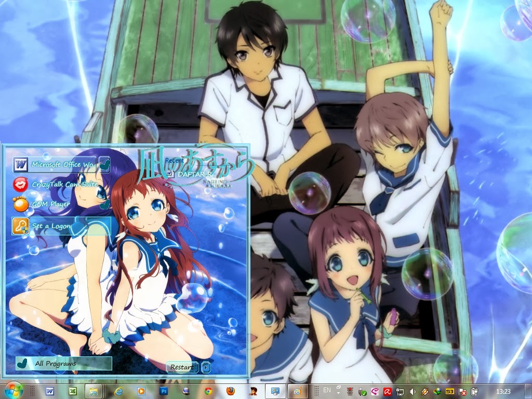This screenshot has height=399, width=532.
Task: Click the clock to view the calendar
Action: click(x=503, y=391)
